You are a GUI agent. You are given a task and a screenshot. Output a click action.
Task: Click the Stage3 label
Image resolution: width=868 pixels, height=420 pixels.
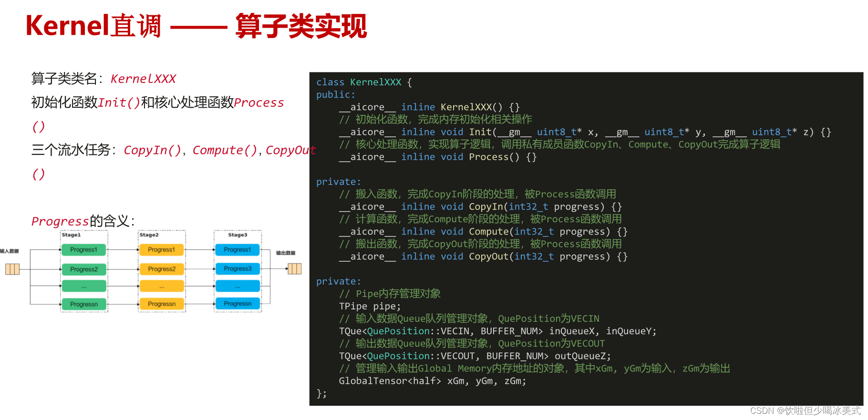tap(238, 235)
